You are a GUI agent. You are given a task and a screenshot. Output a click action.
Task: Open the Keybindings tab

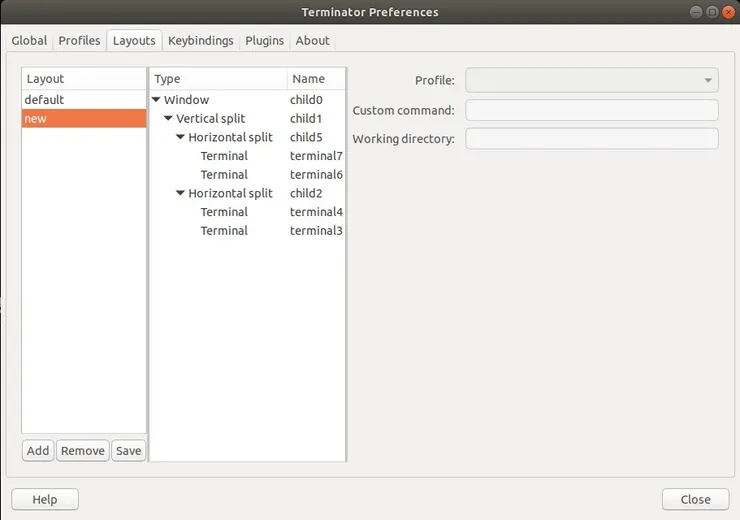point(200,41)
